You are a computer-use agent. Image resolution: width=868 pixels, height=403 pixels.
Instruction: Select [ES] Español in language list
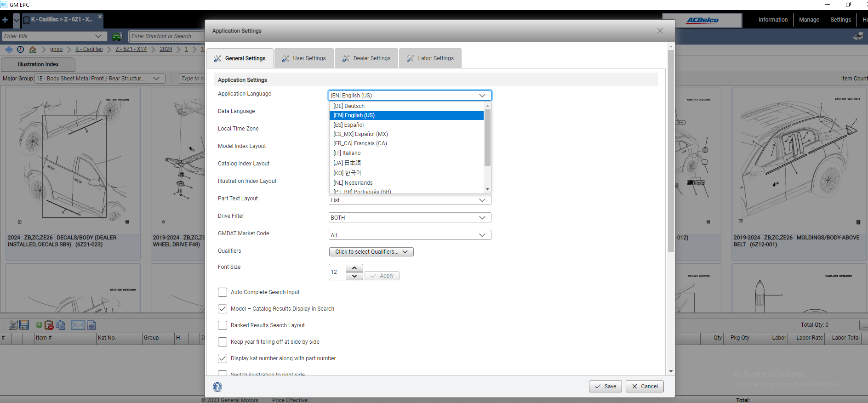click(406, 125)
